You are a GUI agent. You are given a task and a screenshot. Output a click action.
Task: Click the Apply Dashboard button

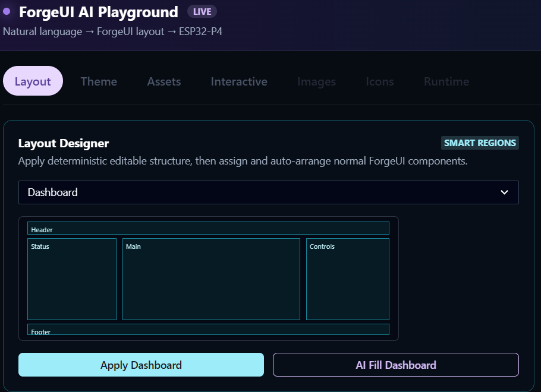click(x=141, y=365)
